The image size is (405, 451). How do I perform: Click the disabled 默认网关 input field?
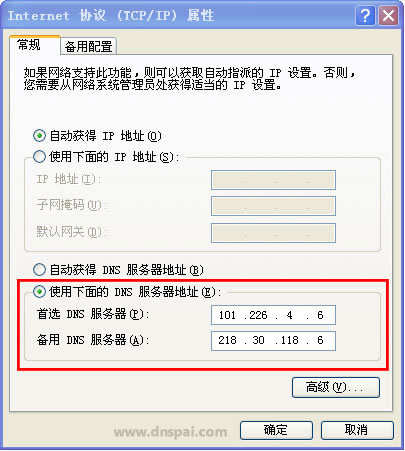(x=273, y=233)
